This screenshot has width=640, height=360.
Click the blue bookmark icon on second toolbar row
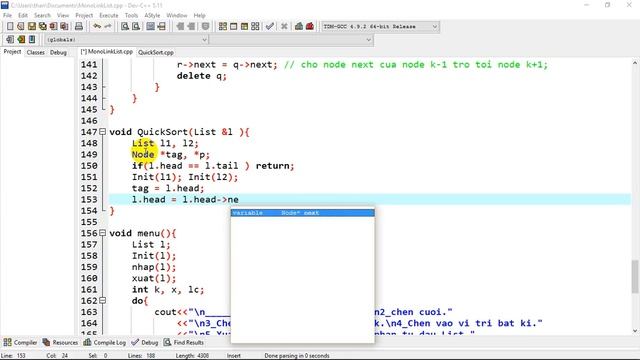click(x=32, y=40)
